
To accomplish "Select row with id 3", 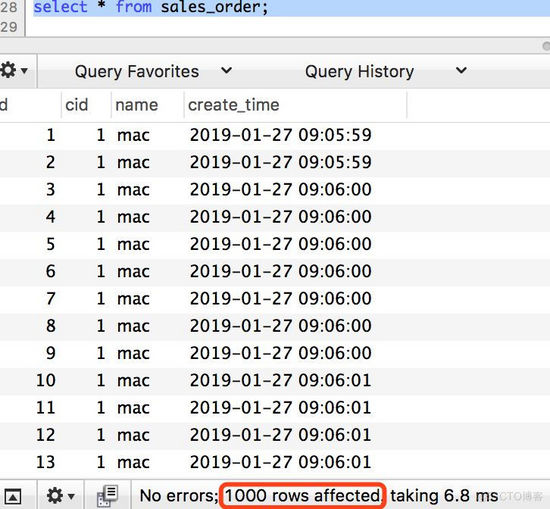I will point(275,190).
